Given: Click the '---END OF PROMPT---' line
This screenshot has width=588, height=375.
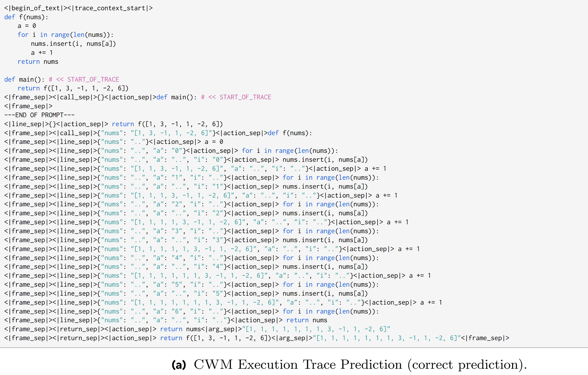Looking at the screenshot, I should point(39,115).
